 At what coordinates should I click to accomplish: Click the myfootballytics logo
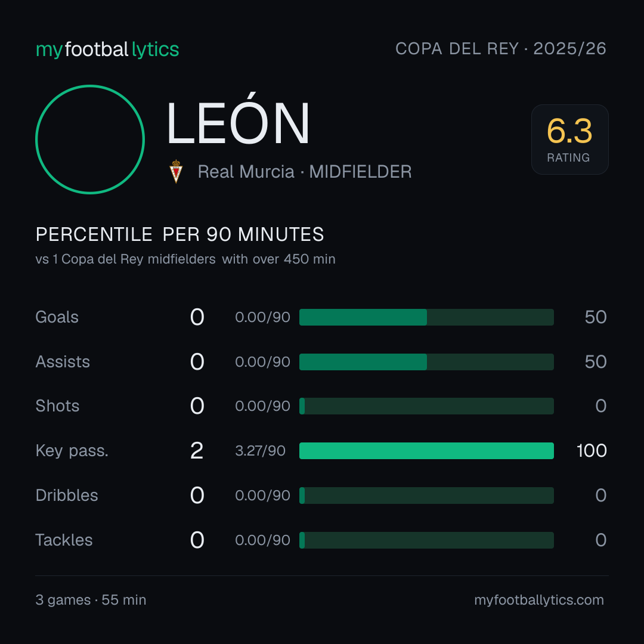(x=107, y=49)
